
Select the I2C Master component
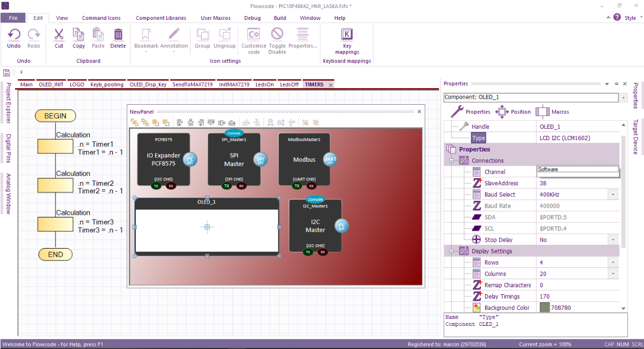coord(316,226)
